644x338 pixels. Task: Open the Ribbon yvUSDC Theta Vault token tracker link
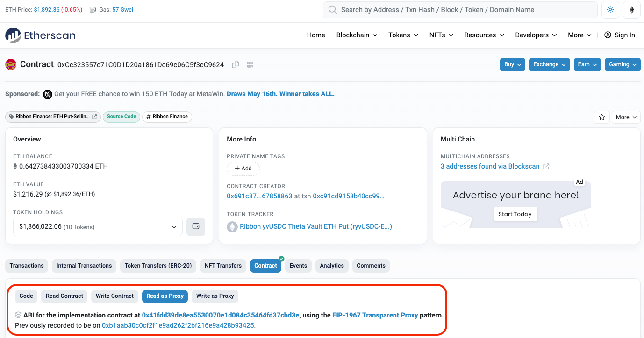[x=316, y=227]
